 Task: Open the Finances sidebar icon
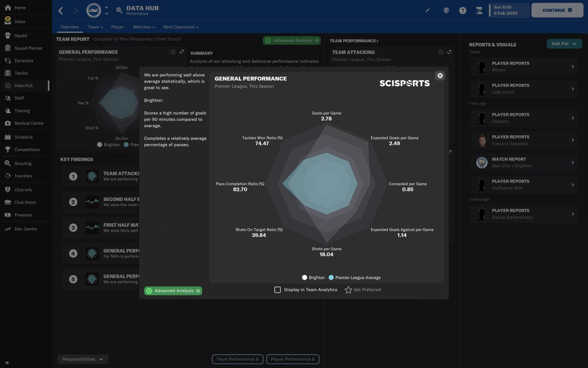click(x=8, y=215)
